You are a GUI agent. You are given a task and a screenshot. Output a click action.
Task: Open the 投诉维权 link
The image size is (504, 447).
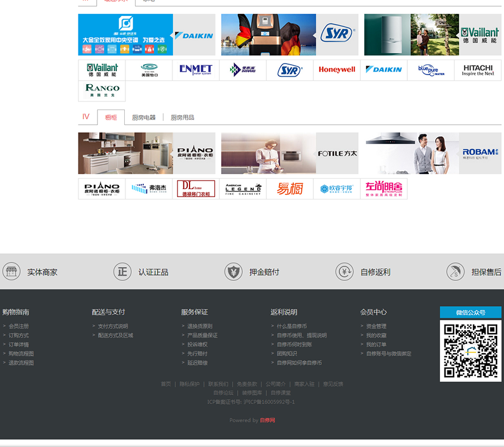click(198, 344)
